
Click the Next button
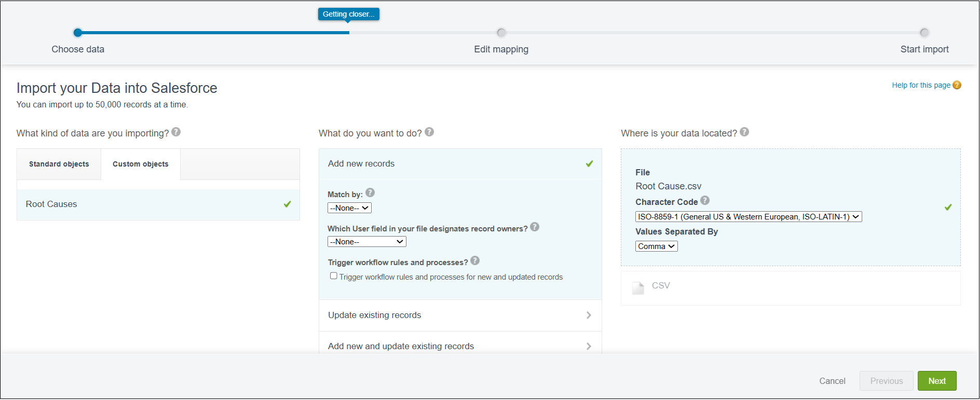[937, 381]
